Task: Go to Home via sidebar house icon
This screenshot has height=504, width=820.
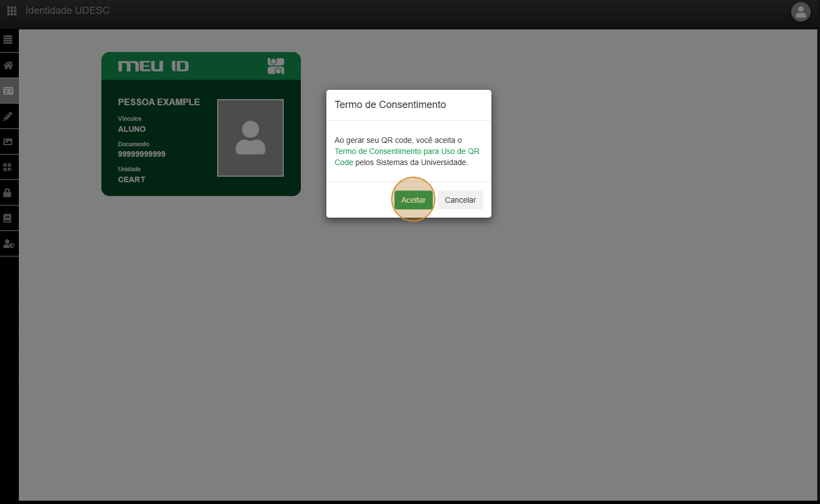Action: (x=8, y=65)
